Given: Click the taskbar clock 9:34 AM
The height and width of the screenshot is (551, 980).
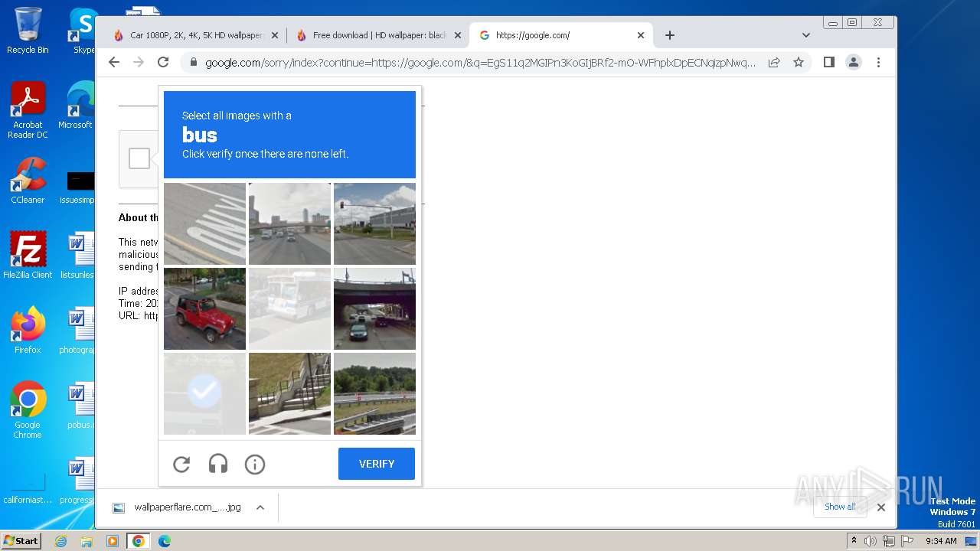Looking at the screenshot, I should coord(941,541).
